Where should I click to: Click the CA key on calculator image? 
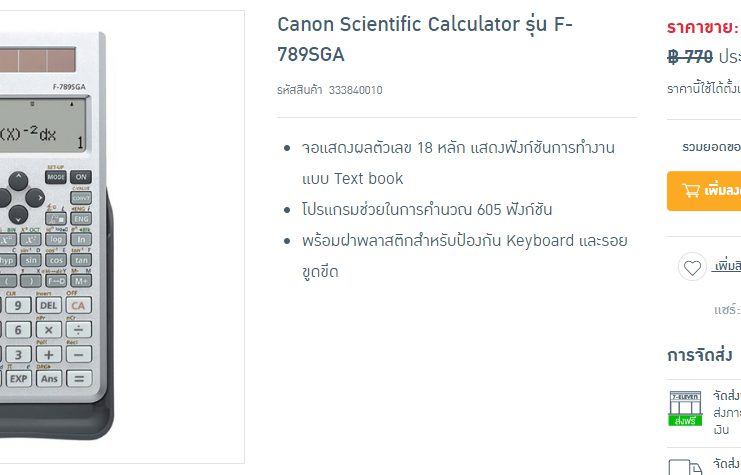[78, 305]
